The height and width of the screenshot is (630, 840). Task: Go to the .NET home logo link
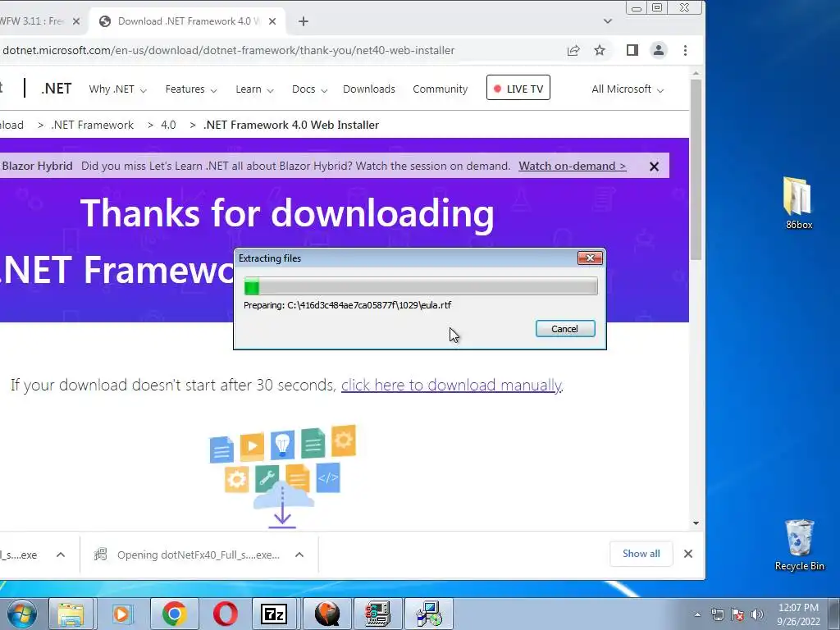(57, 89)
